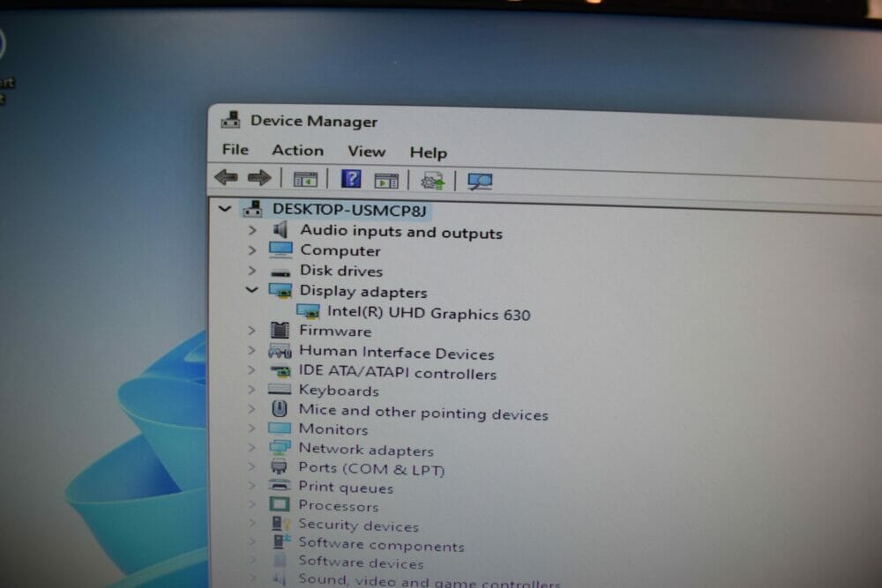Viewport: 882px width, 588px height.
Task: Select the Keyboards label
Action: click(339, 391)
